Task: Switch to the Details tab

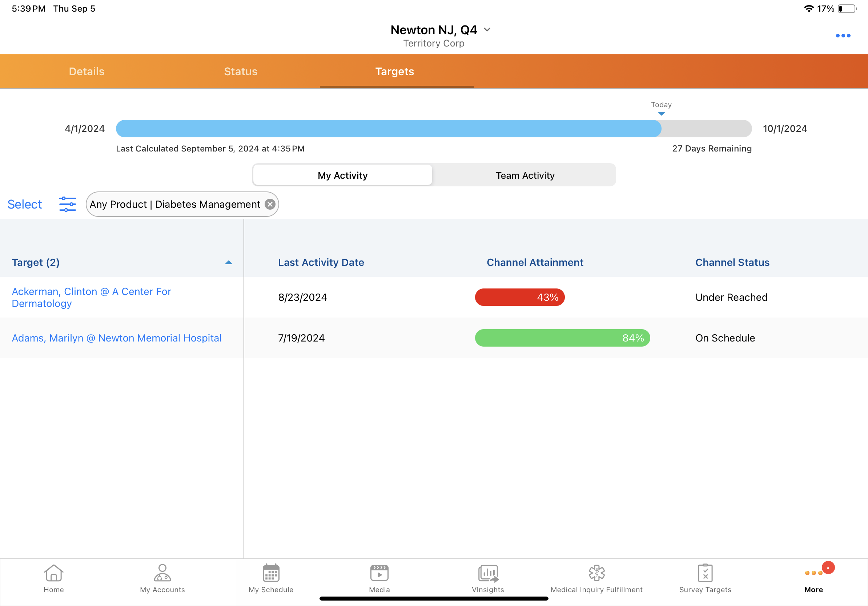Action: click(x=87, y=72)
